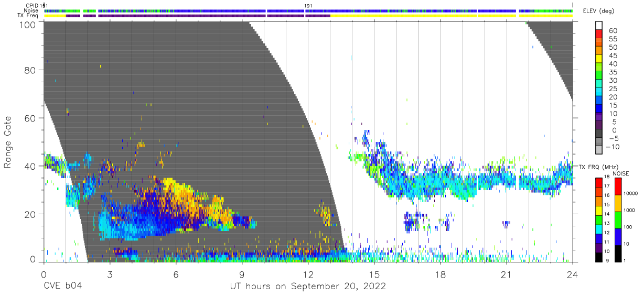Screen dimensions: 644x297
Task: Click the black bottom of the TX FRQ color bar
Action: click(x=599, y=257)
